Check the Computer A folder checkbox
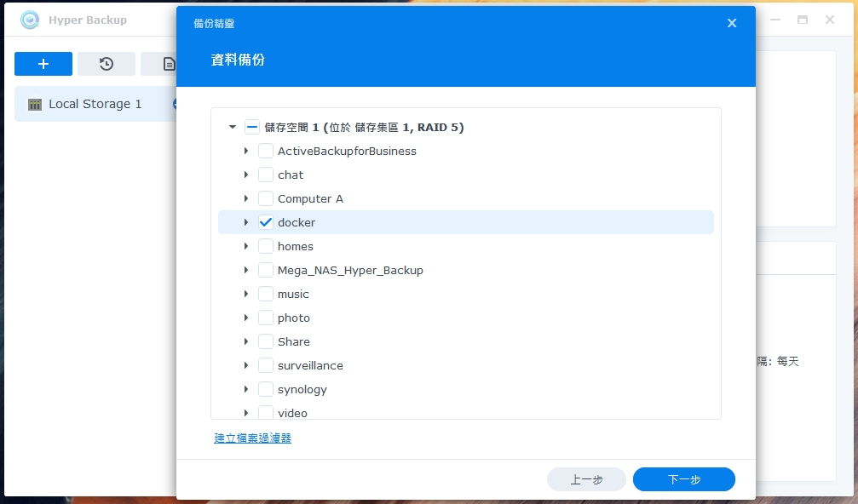 point(265,198)
